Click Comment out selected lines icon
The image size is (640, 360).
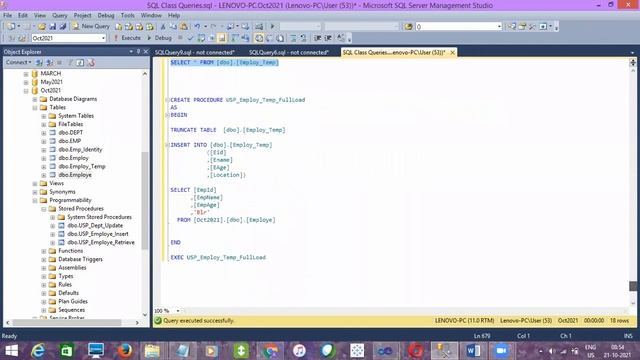pos(293,38)
